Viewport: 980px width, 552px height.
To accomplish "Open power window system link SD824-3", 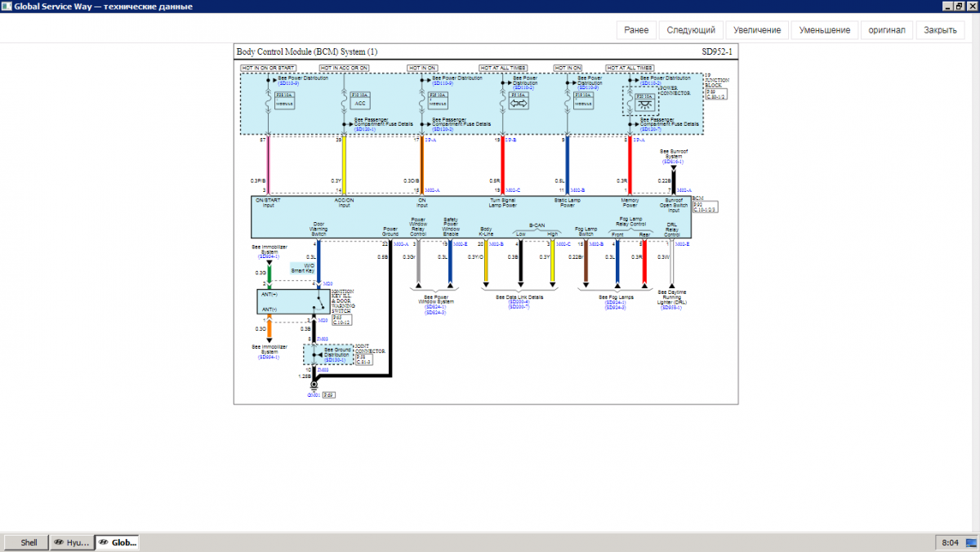I will click(435, 313).
